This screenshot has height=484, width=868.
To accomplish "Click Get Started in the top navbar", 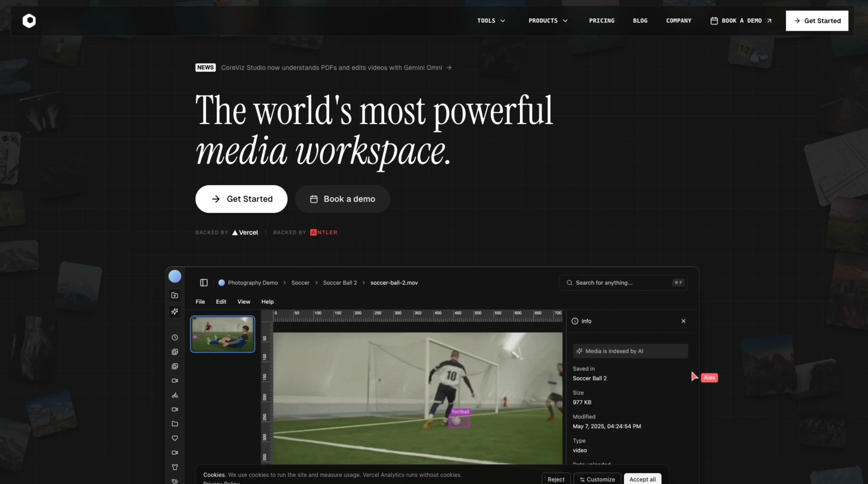I will click(x=817, y=21).
